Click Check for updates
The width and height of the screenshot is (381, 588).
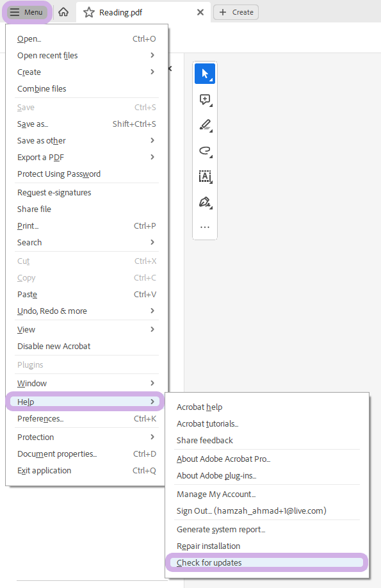pyautogui.click(x=266, y=562)
